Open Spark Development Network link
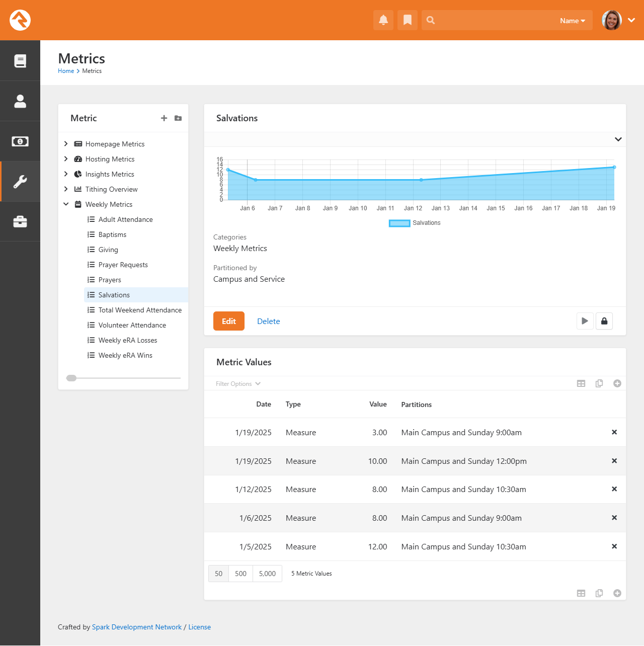 coord(137,627)
